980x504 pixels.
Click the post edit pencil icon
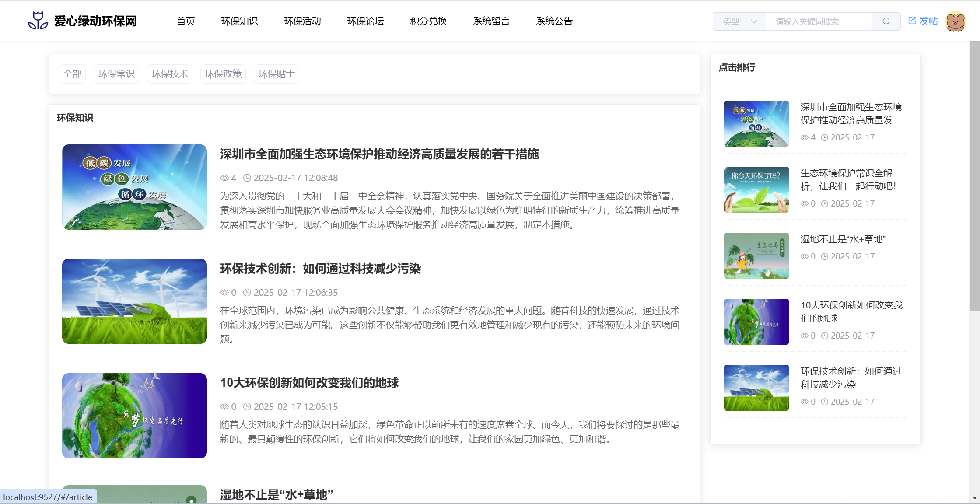(x=912, y=21)
